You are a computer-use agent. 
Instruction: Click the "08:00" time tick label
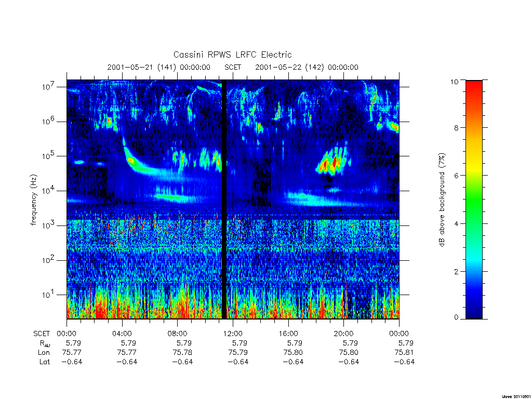point(178,334)
